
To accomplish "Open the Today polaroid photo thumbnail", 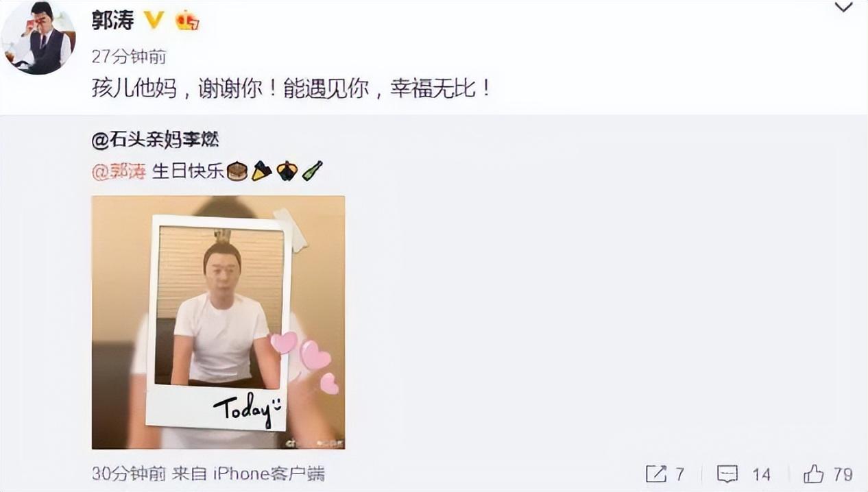I will [x=218, y=322].
